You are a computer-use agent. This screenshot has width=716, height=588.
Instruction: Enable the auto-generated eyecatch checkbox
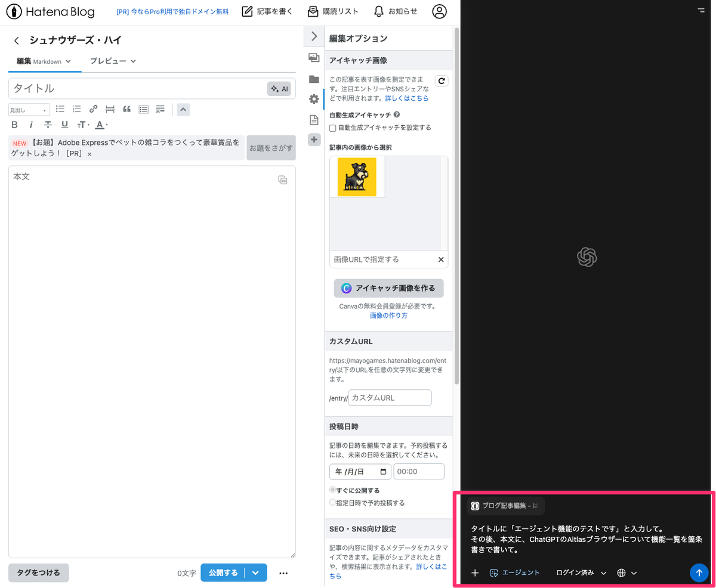333,128
